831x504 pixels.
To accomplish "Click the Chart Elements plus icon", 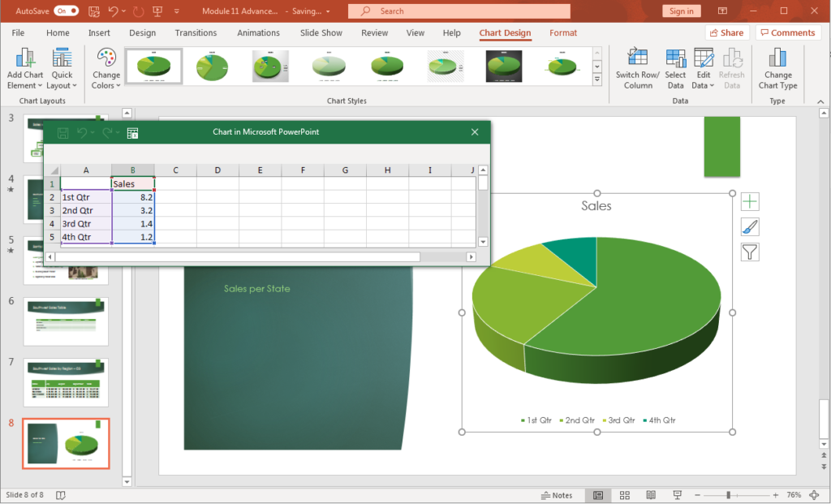I will click(x=749, y=201).
